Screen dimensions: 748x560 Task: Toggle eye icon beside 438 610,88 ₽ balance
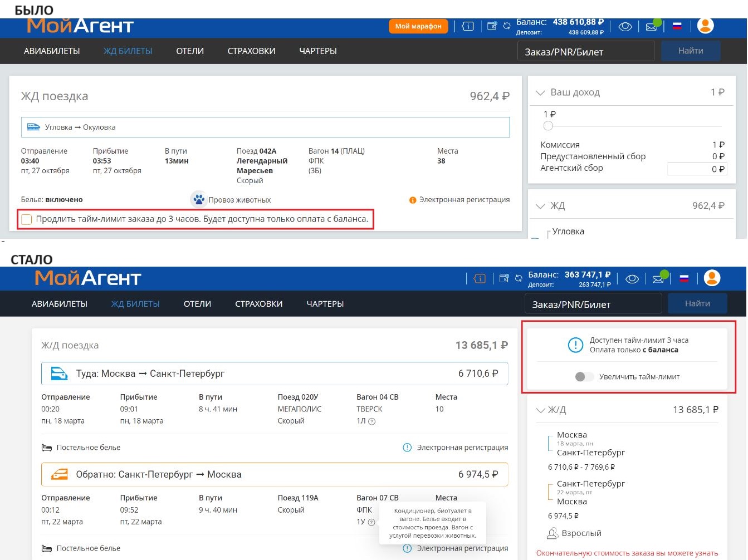[625, 26]
